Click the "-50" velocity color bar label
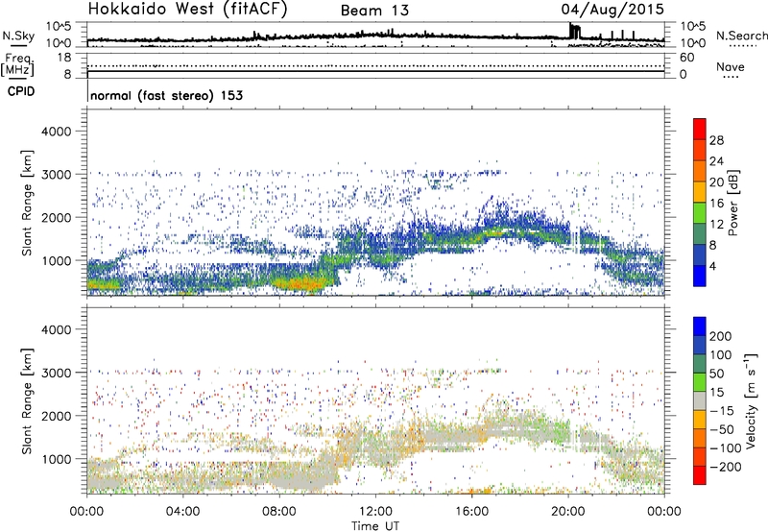This screenshot has width=768, height=532. [x=722, y=429]
